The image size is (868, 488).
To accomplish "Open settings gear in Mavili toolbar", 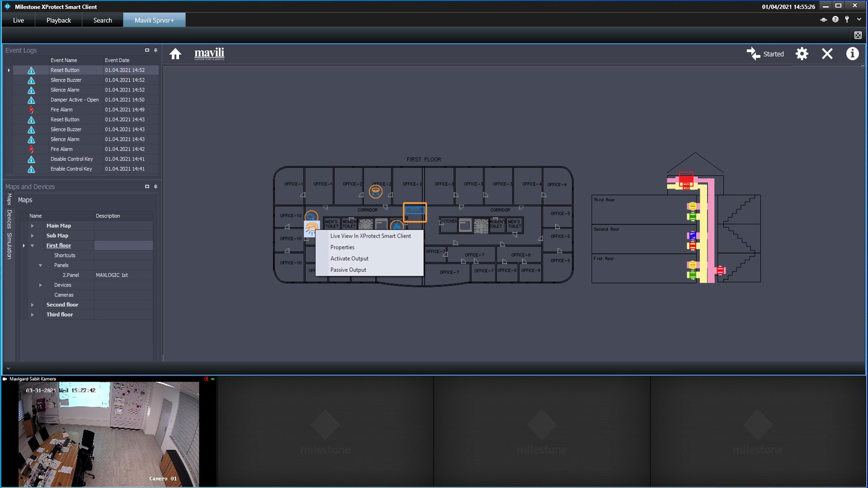I will tap(802, 54).
